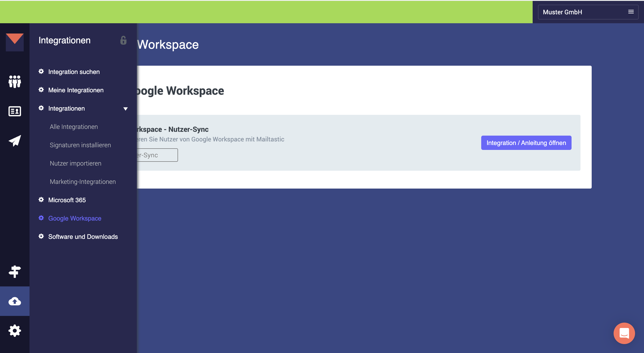Open the chat support bubble

(624, 333)
